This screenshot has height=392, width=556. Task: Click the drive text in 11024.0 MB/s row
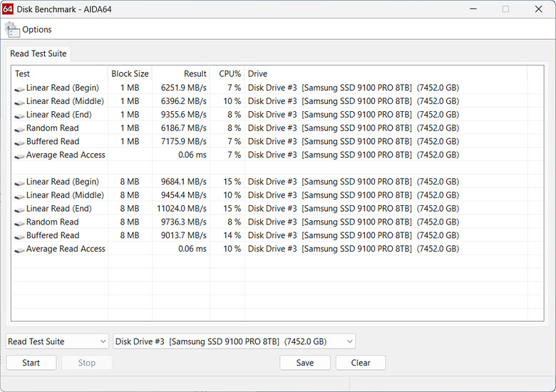354,208
